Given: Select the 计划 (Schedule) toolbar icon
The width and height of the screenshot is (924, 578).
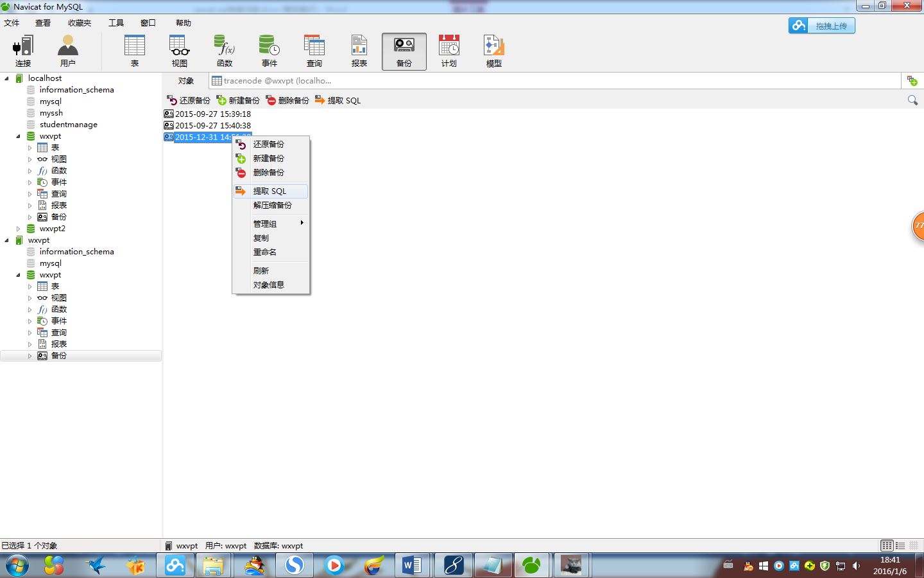Looking at the screenshot, I should 449,51.
